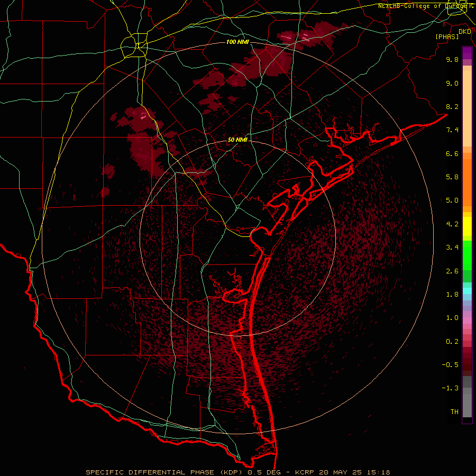Screen dimensions: 476x476
Task: Pick the yellow segment of the color bar
Action: click(x=467, y=226)
